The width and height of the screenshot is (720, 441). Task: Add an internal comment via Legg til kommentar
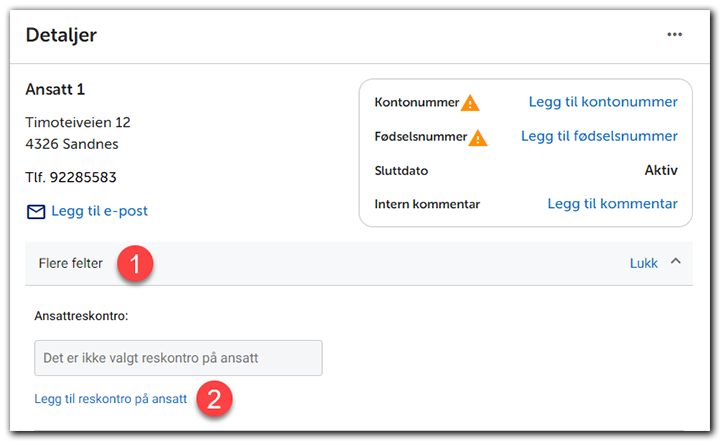point(612,204)
